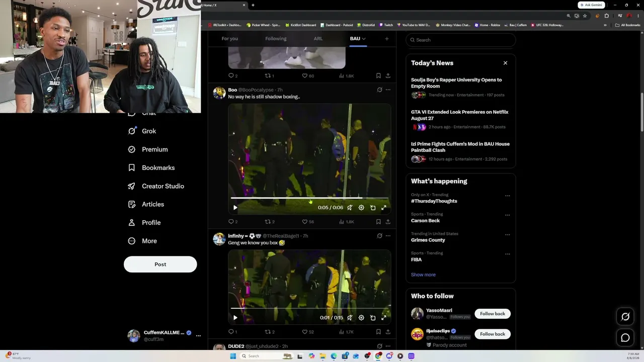The image size is (644, 362).
Task: Open the More menu in sidebar
Action: point(142,241)
